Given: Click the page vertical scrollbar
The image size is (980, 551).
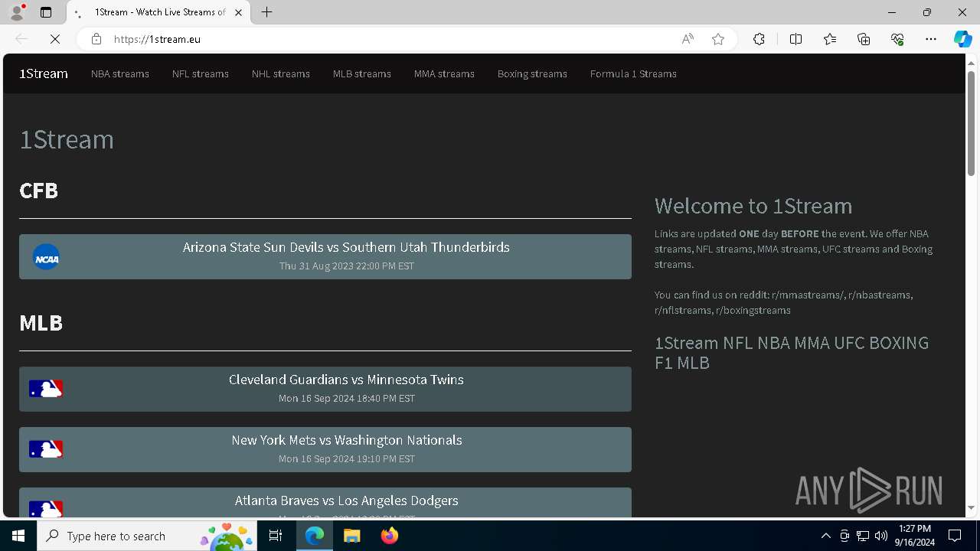Looking at the screenshot, I should tap(971, 122).
